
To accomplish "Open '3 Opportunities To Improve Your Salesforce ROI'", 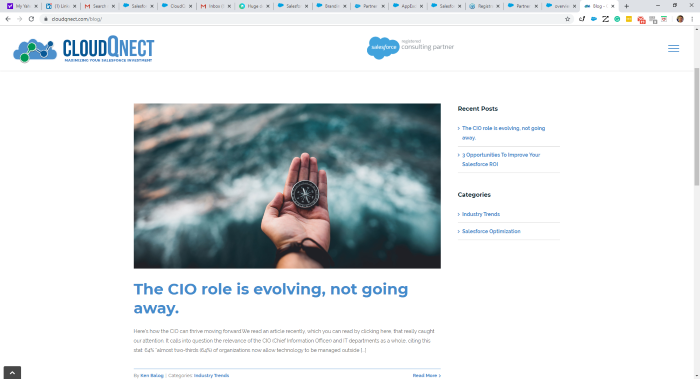I will tap(500, 159).
